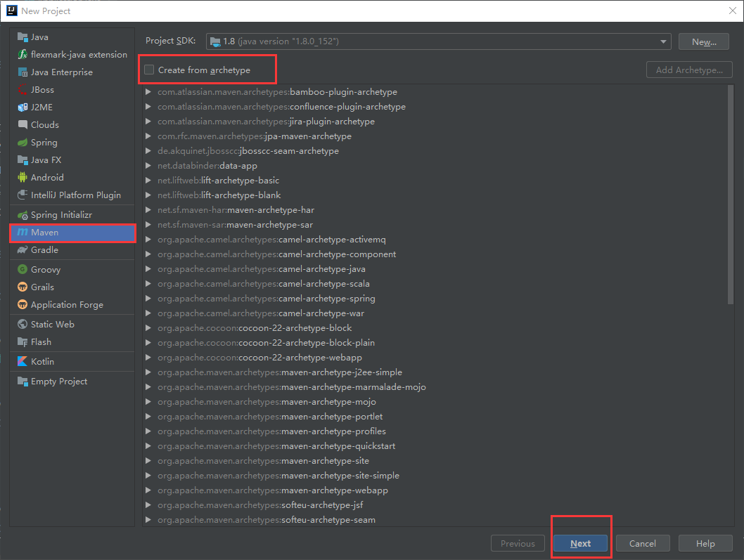Pick the Gradle elephant icon

23,250
